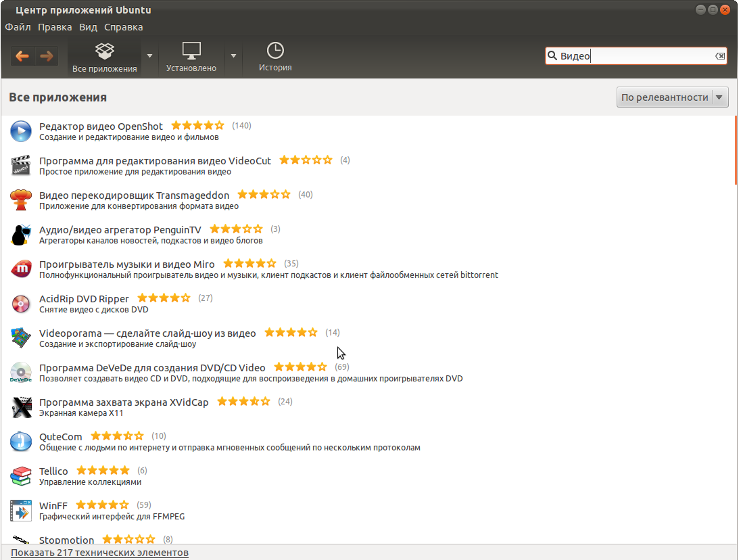Click the Stopmotion title text
739x560 pixels.
pos(66,540)
